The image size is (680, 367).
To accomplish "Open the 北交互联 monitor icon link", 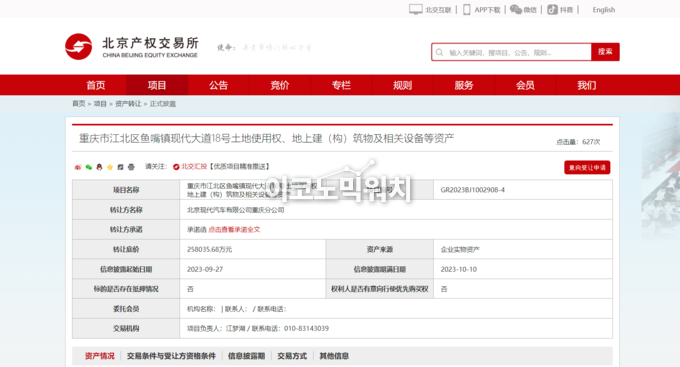I will (415, 10).
